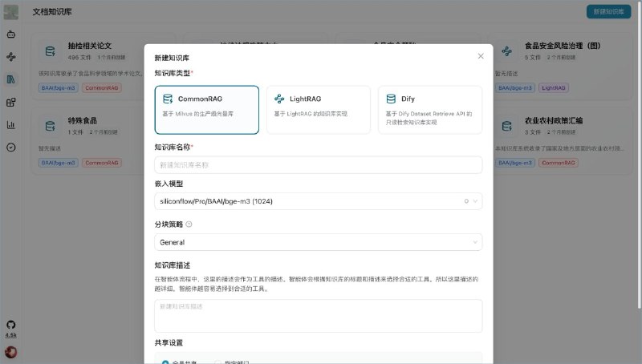The width and height of the screenshot is (642, 364).
Task: Click the BAAI/bge-m3 tag on 特殊食品
Action: pos(58,163)
